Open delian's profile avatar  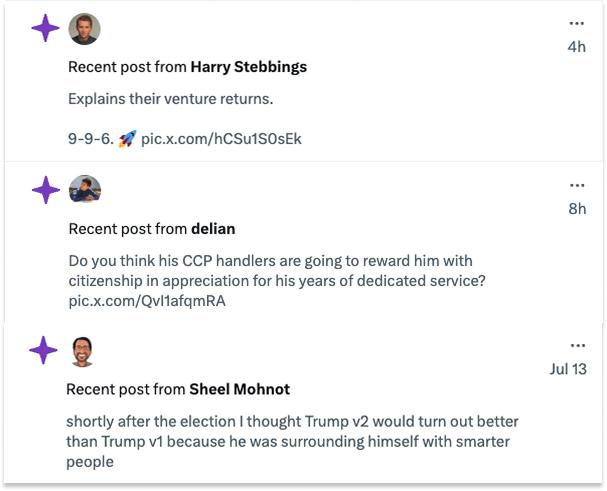(85, 189)
